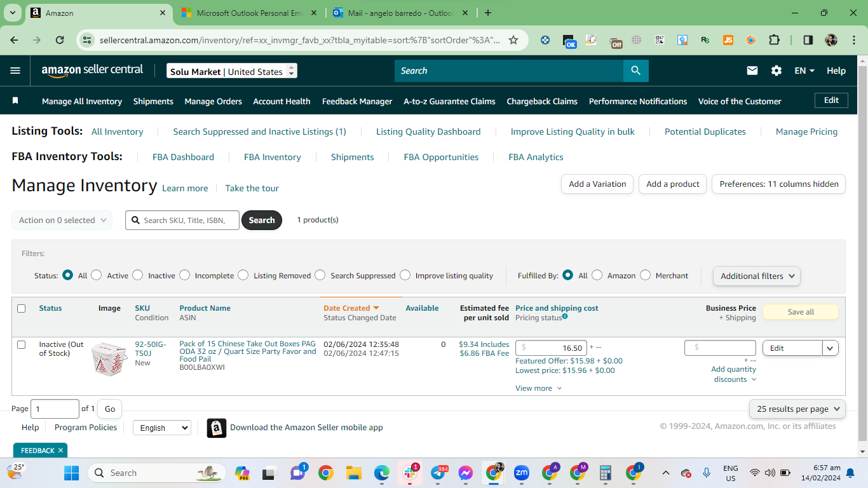
Task: Open Account Health in navigation bar
Action: coord(282,101)
